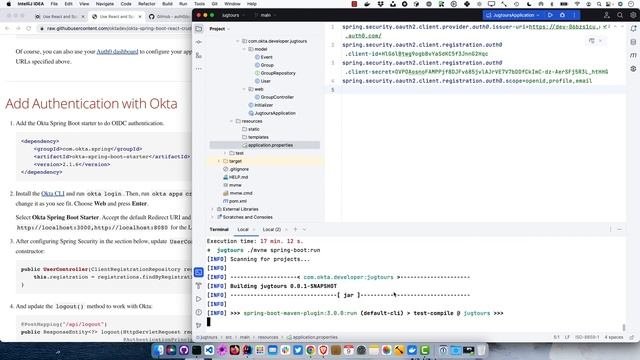Screen dimensions: 640x360
Task: Open the Project tool window folder icon
Action: tap(199, 29)
